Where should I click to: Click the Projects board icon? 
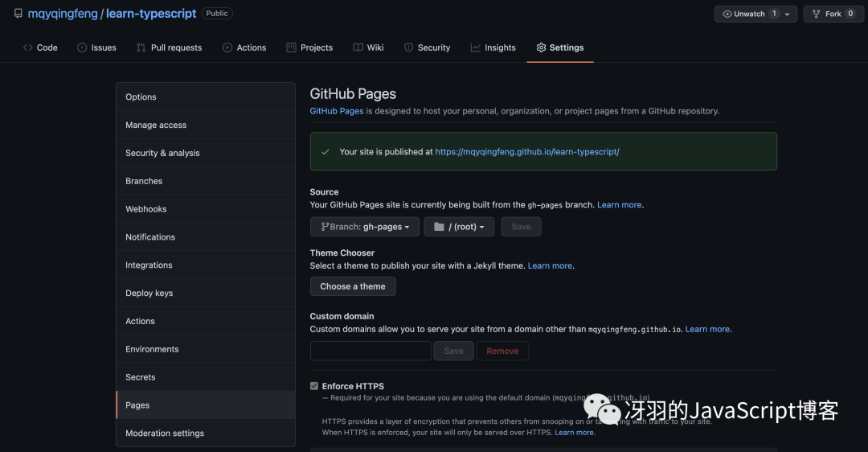[291, 47]
